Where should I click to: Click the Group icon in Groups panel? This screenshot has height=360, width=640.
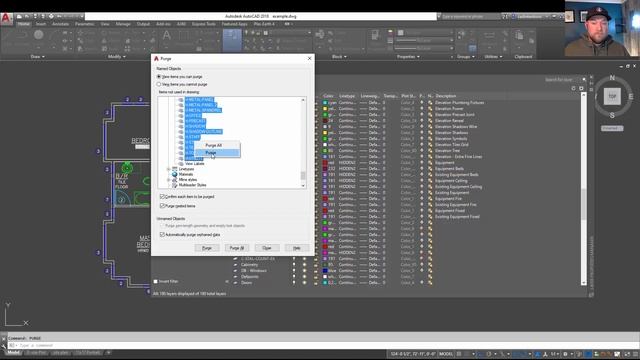462,34
